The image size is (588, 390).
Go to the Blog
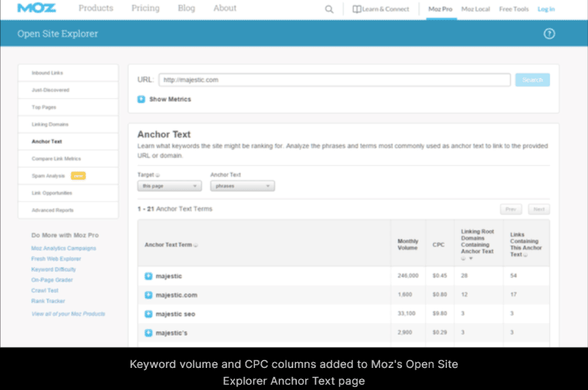[x=187, y=8]
